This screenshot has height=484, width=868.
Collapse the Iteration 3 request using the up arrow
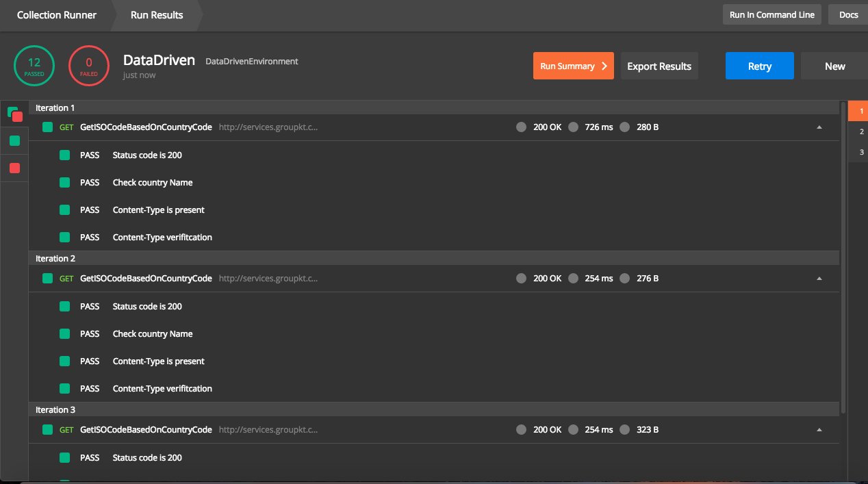tap(819, 429)
